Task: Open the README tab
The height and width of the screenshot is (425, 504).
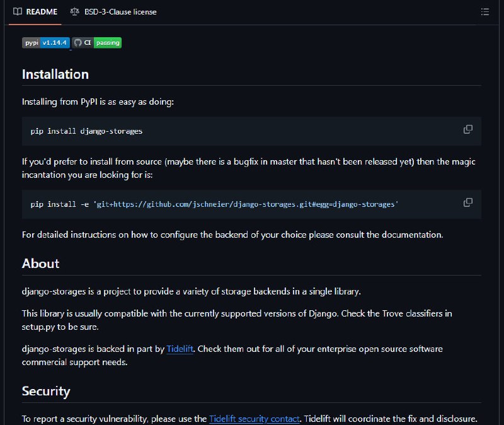Action: click(35, 12)
